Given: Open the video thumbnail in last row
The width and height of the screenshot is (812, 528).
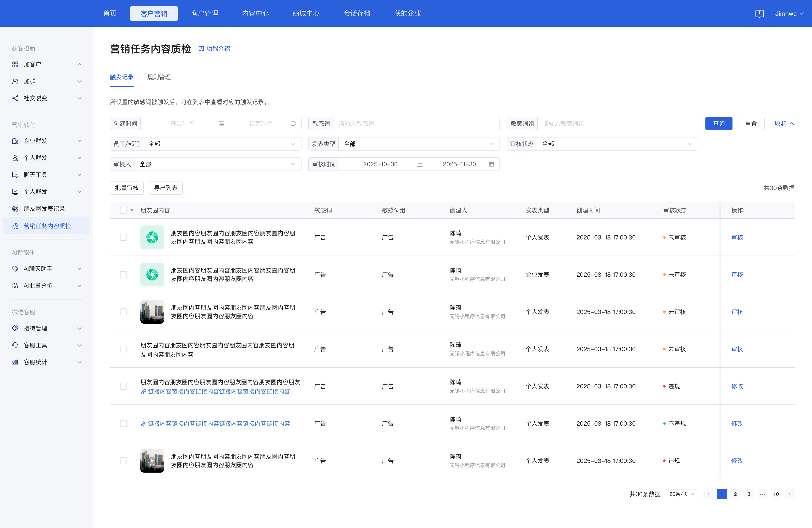Looking at the screenshot, I should point(152,461).
